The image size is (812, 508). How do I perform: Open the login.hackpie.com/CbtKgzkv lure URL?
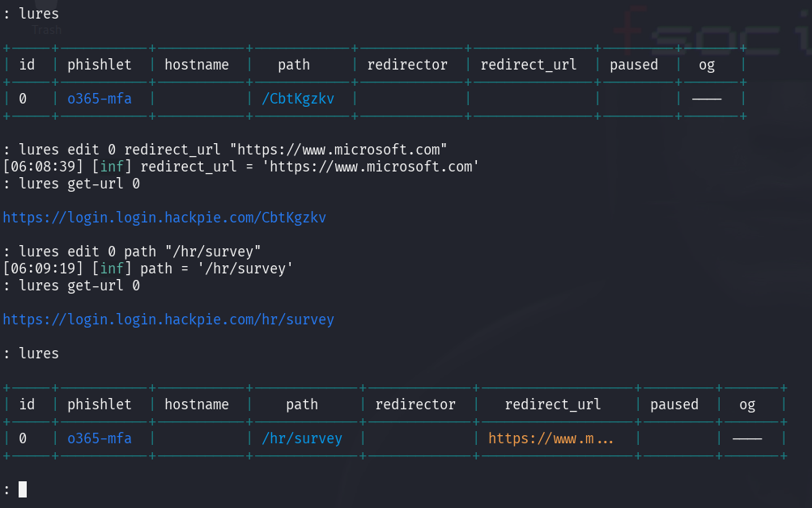pos(164,218)
